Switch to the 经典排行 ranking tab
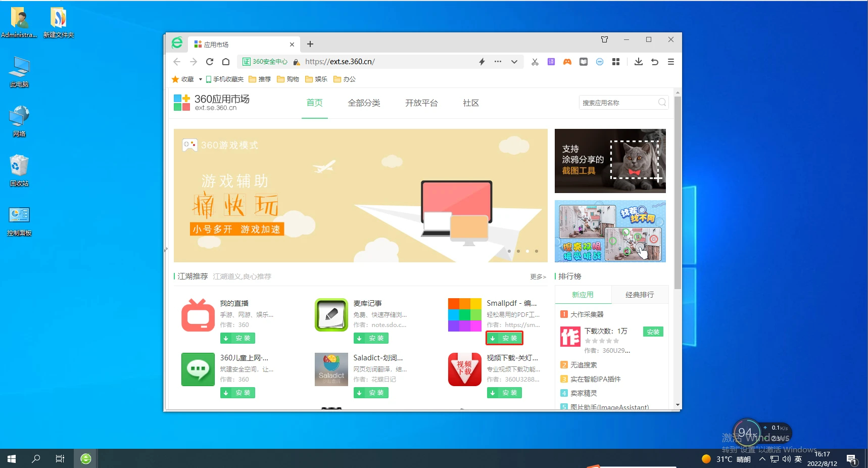Viewport: 868px width, 468px height. tap(640, 295)
